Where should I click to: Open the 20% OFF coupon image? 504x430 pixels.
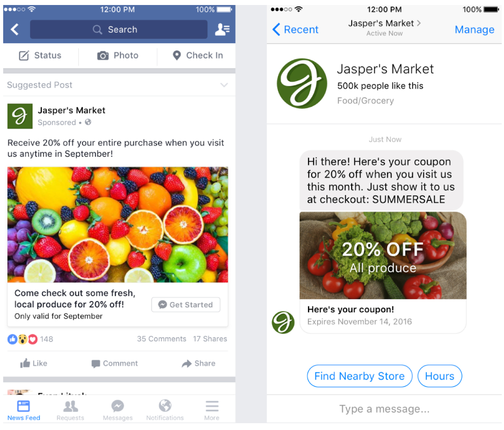pos(383,255)
